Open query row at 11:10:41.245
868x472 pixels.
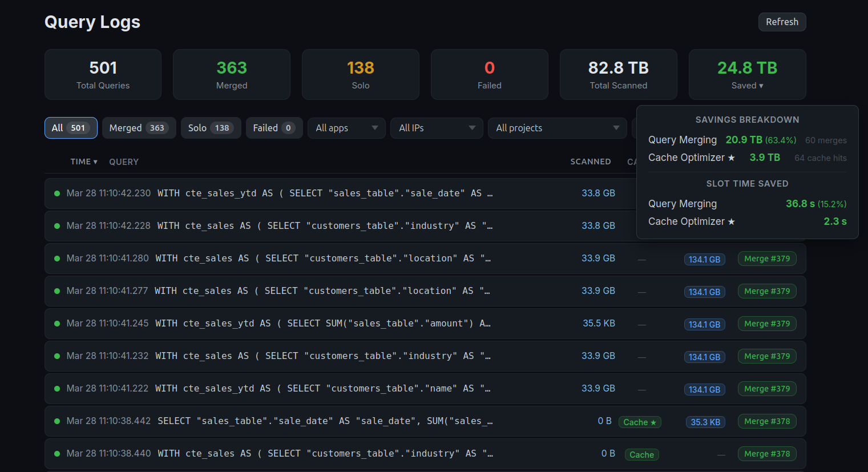click(x=425, y=324)
